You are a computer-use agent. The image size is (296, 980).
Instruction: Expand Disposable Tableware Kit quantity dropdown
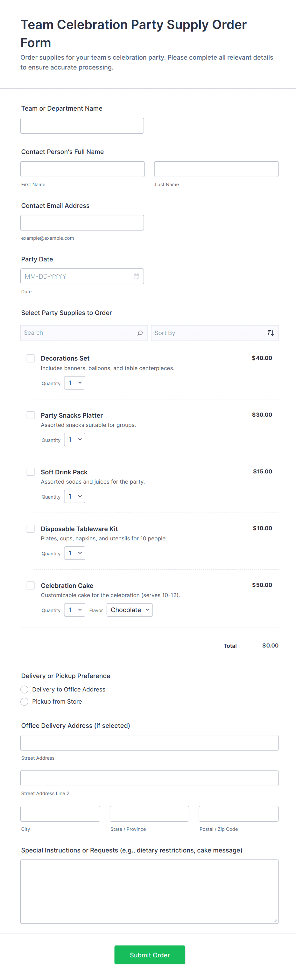[x=74, y=553]
